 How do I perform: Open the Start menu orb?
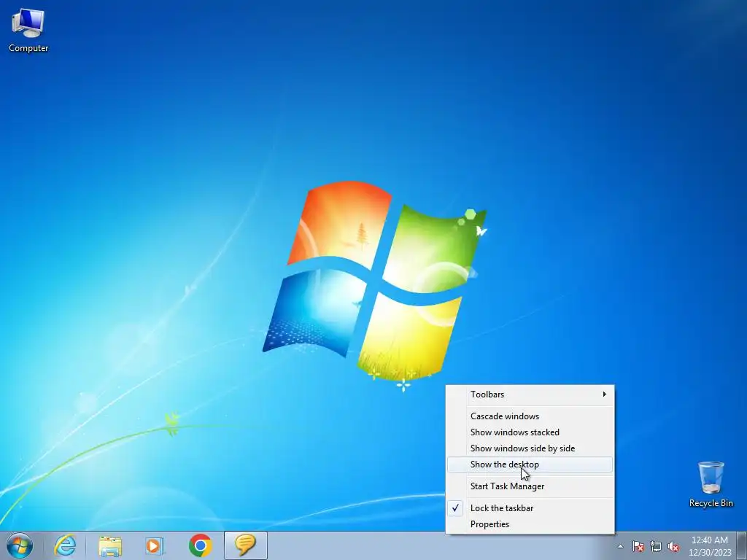click(x=20, y=545)
